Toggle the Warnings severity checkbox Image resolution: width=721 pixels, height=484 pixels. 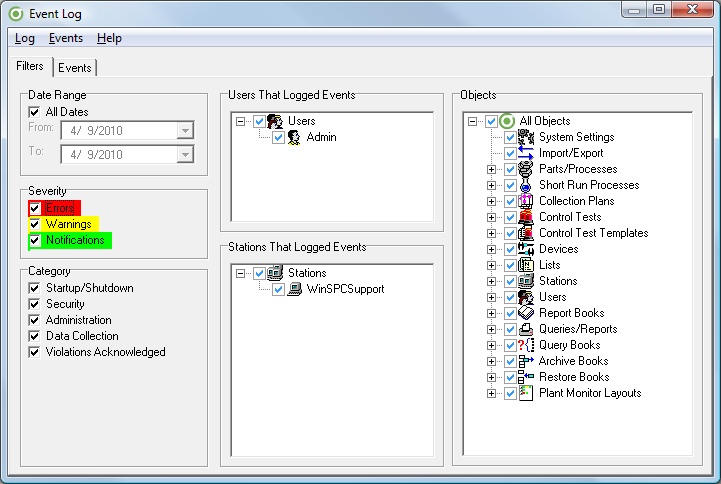click(34, 224)
